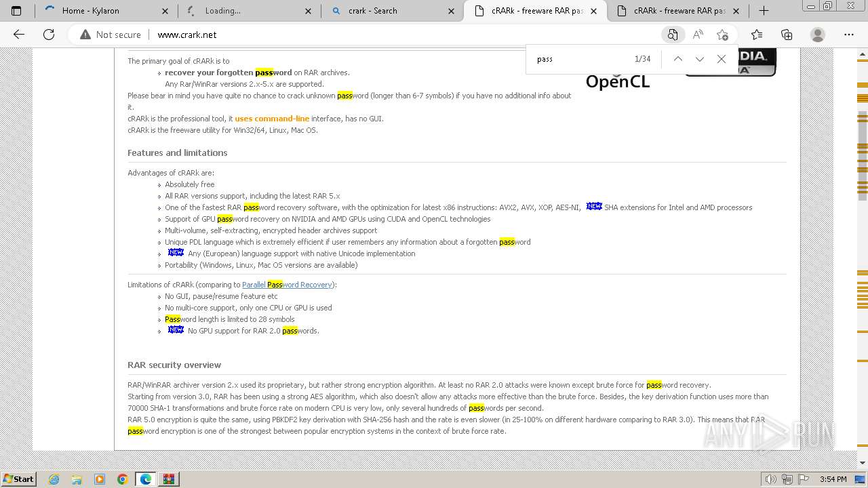Add this page to favorites
This screenshot has height=488, width=868.
[722, 35]
